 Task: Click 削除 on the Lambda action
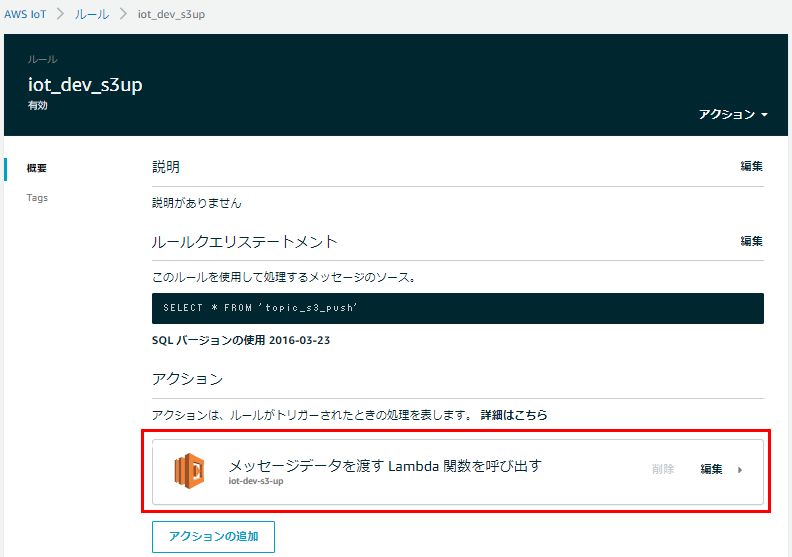pos(663,469)
